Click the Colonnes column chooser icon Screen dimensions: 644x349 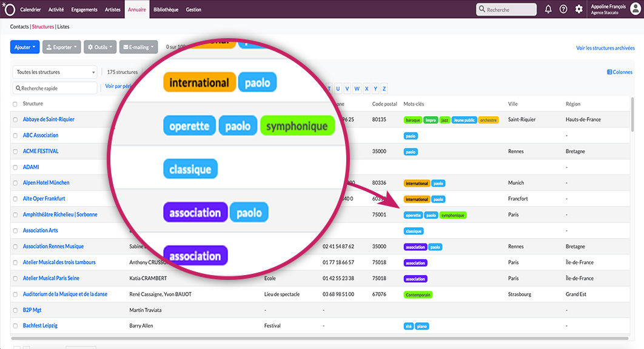click(609, 72)
